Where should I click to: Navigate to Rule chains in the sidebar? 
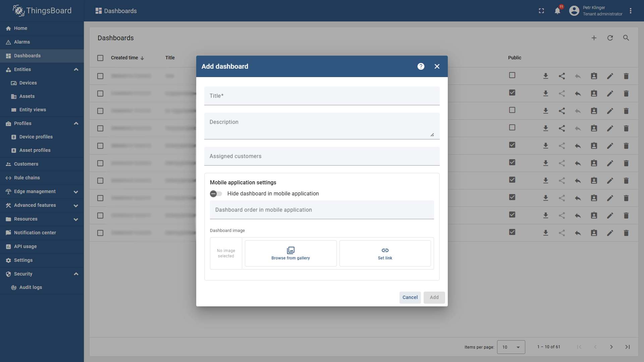coord(27,178)
